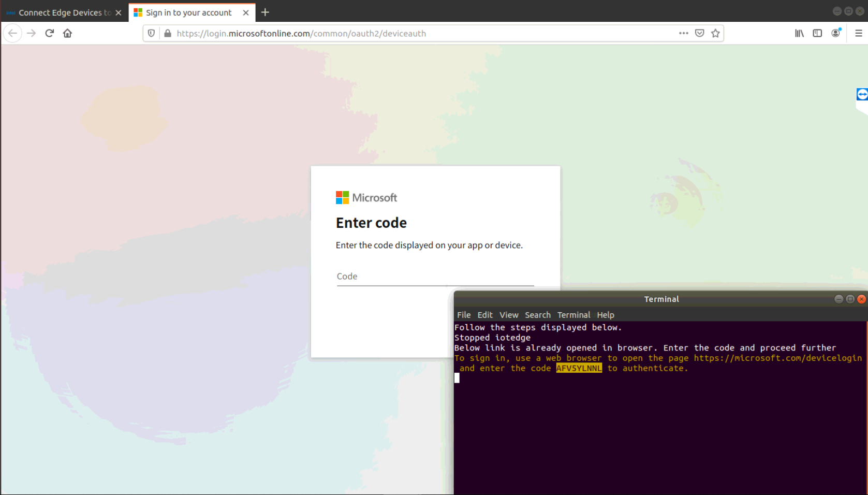Open the Firefox hamburger menu
The image size is (868, 495).
coord(859,33)
